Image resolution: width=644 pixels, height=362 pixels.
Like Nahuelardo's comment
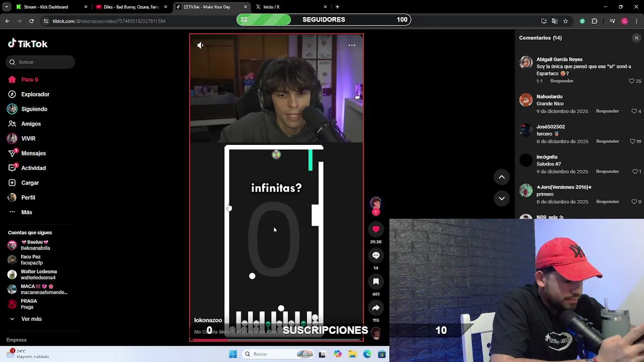tap(634, 111)
